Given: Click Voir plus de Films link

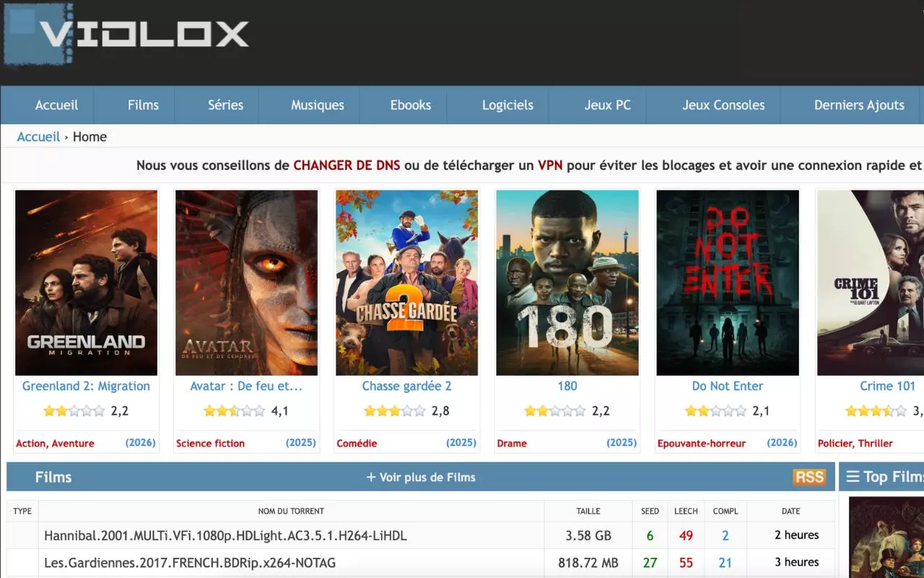Looking at the screenshot, I should point(421,478).
